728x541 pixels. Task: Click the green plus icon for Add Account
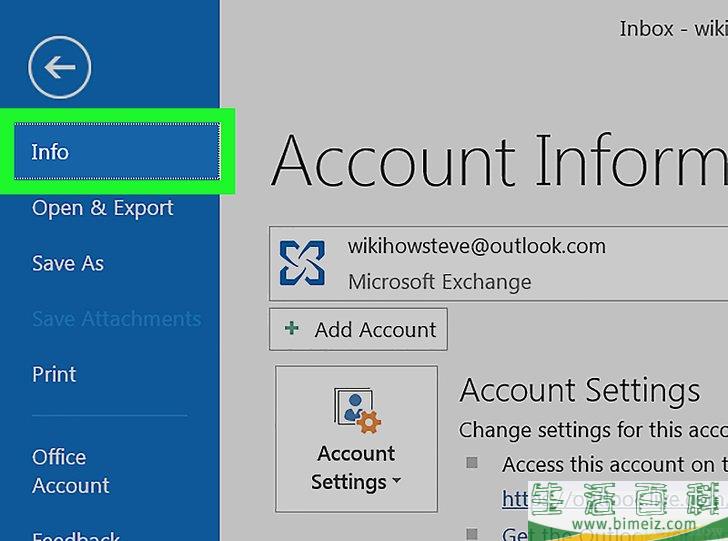[x=292, y=328]
